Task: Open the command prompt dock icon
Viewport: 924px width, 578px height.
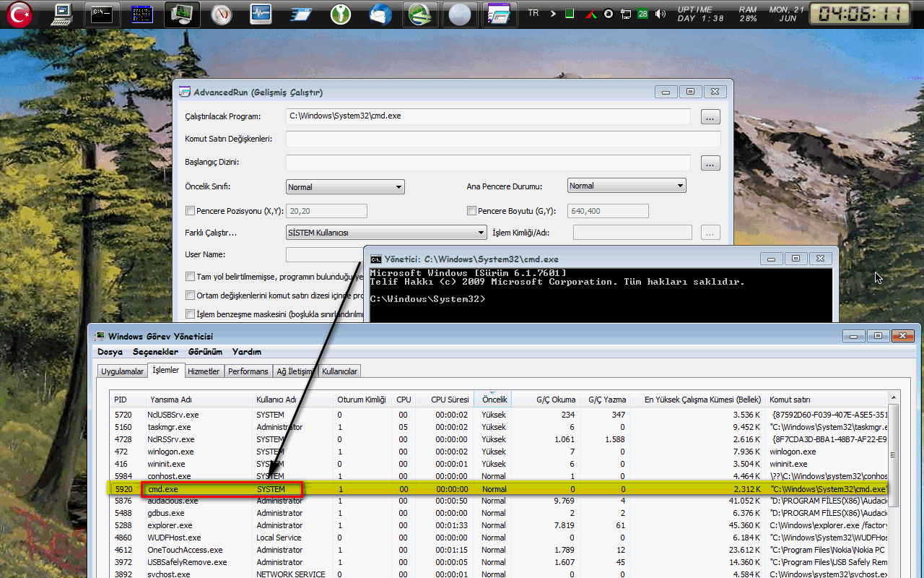Action: click(x=102, y=14)
